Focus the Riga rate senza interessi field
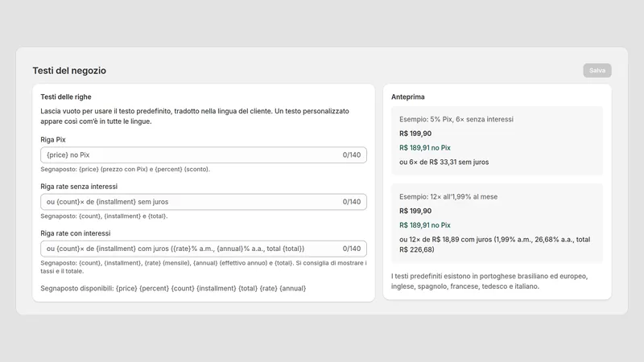Screen dimensions: 644x362 coord(204,202)
